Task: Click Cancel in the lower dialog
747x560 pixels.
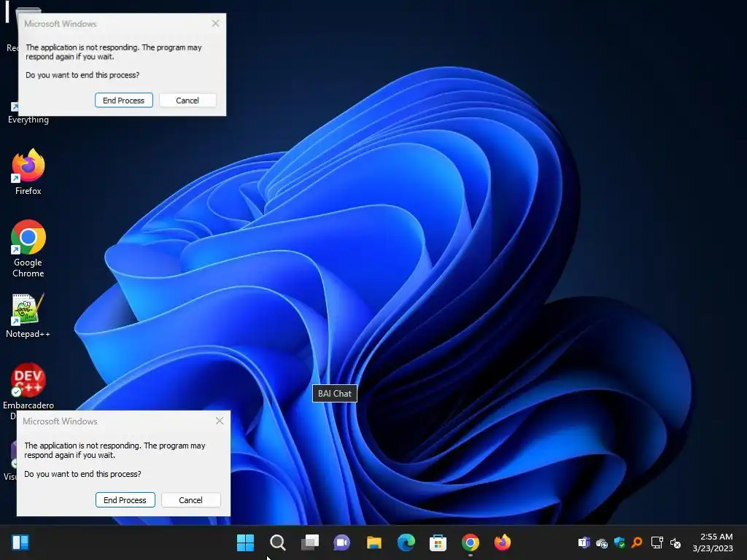Action: [191, 500]
